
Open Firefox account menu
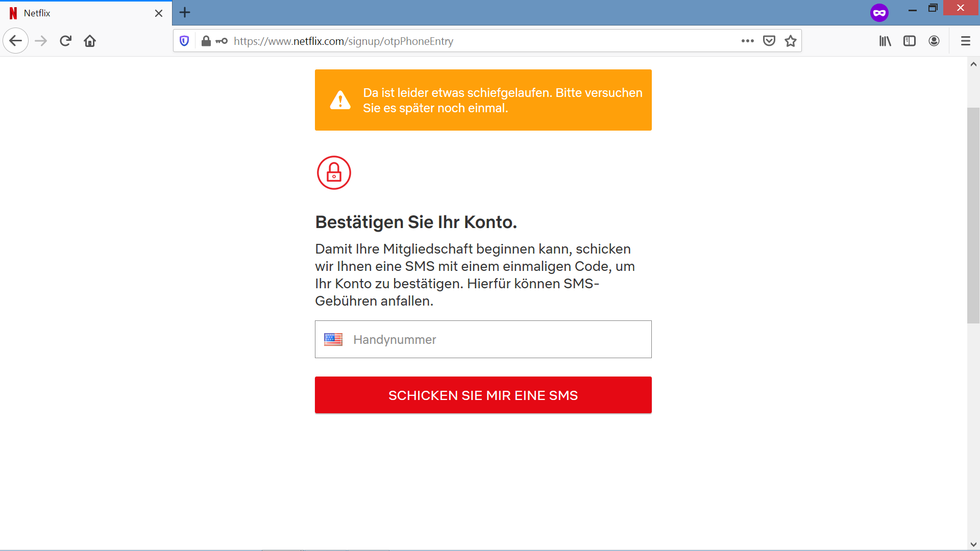click(934, 41)
